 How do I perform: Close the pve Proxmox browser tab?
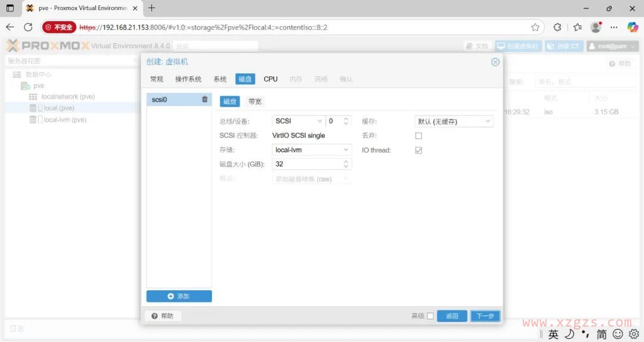click(x=135, y=8)
